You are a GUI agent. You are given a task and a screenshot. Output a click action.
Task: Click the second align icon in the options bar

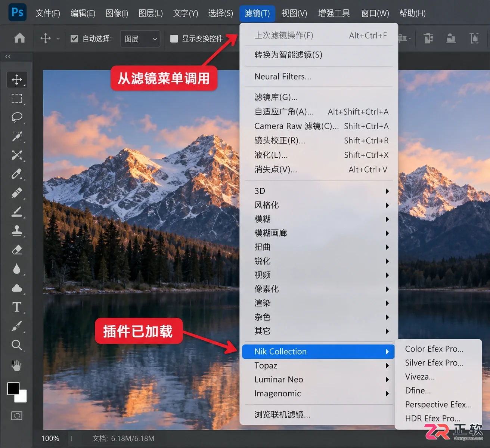[x=451, y=38]
